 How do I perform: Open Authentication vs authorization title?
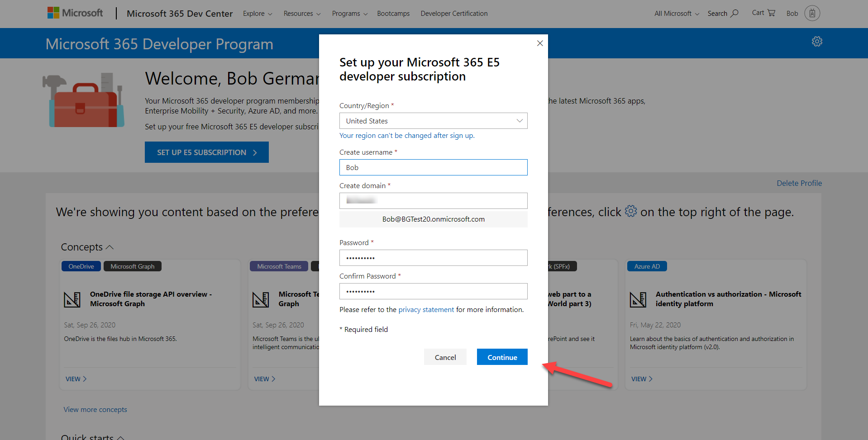coord(728,299)
